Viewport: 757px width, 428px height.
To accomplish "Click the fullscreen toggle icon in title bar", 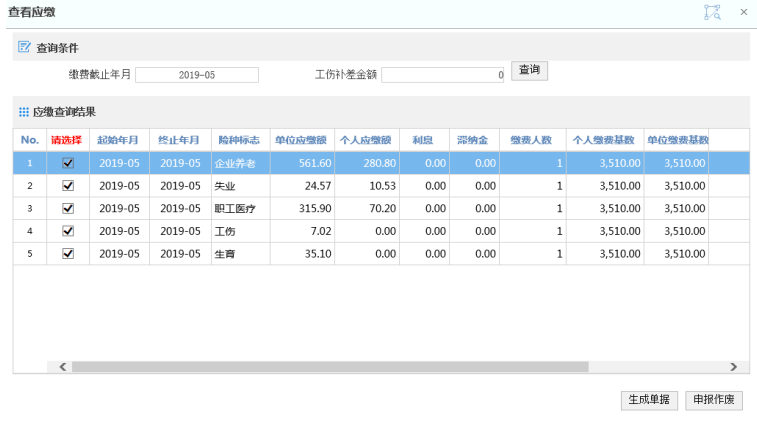I will tap(712, 12).
